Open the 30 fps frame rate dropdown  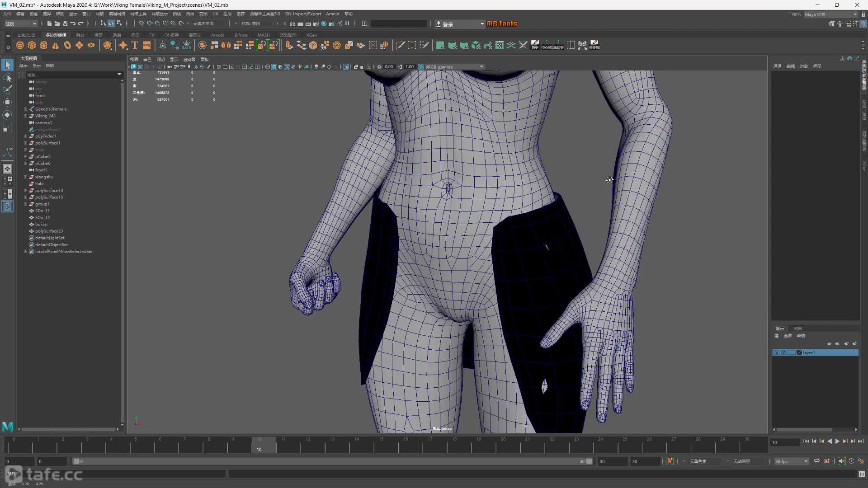point(792,461)
